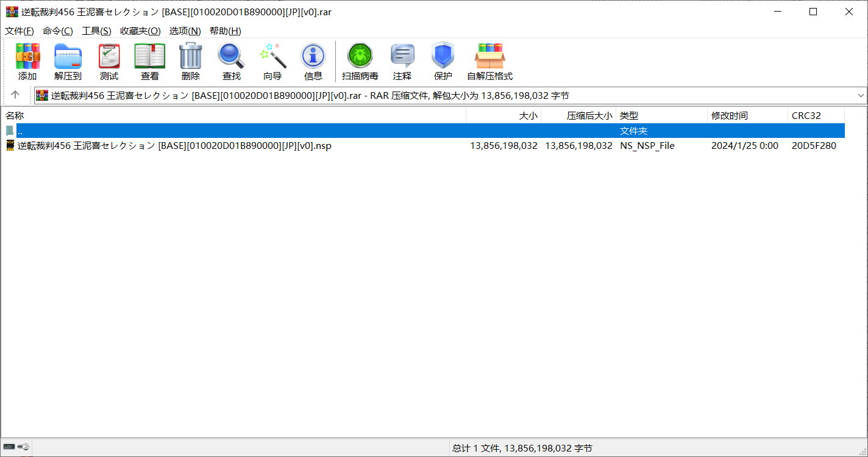Go up one folder level arrow
Image resolution: width=868 pixels, height=457 pixels.
[15, 95]
